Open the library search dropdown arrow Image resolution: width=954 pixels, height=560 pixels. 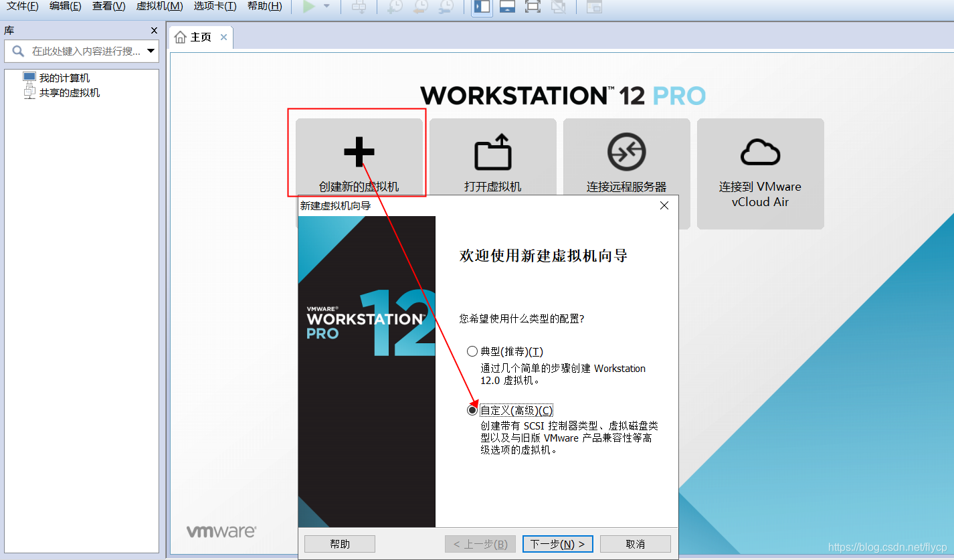click(151, 51)
